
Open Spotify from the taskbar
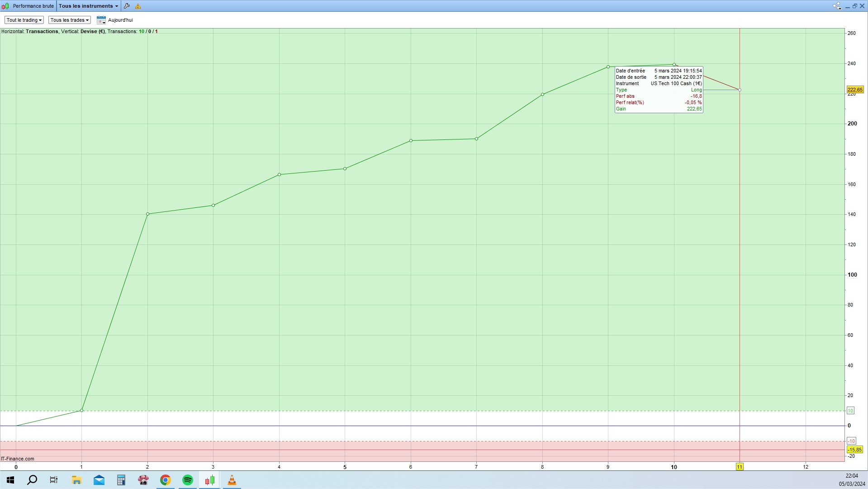[188, 480]
